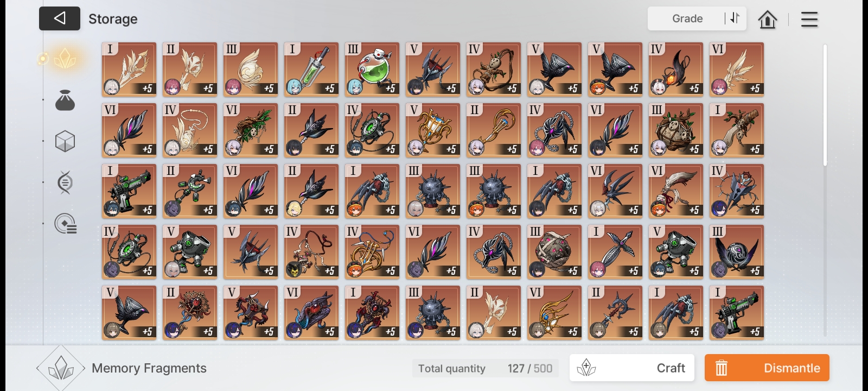Select the cube materials sidebar category

pos(65,142)
